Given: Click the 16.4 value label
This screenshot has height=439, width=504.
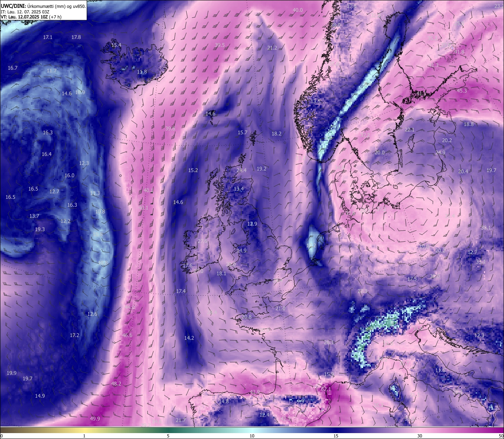Looking at the screenshot, I should (46, 154).
